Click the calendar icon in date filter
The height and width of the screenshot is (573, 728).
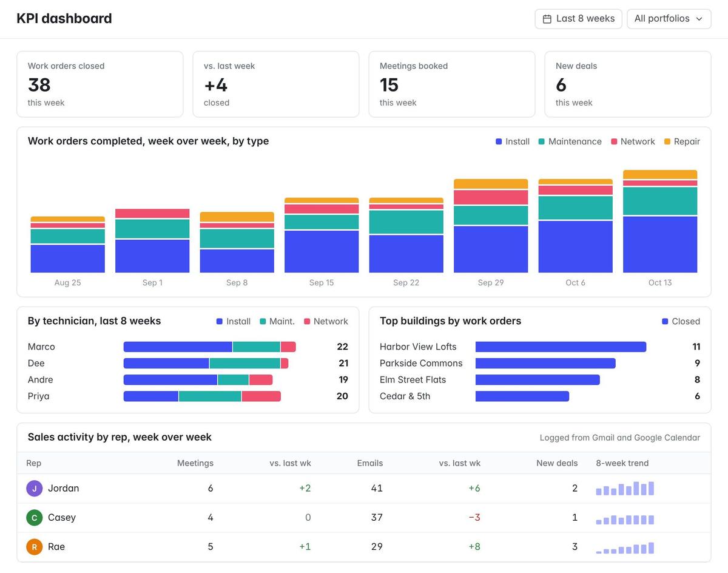[x=547, y=19]
